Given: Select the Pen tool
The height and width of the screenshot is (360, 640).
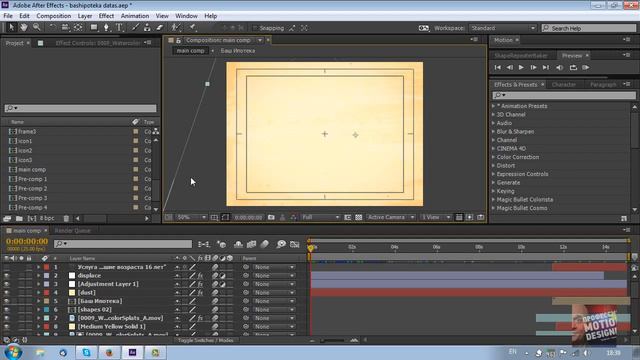Looking at the screenshot, I should (107, 27).
